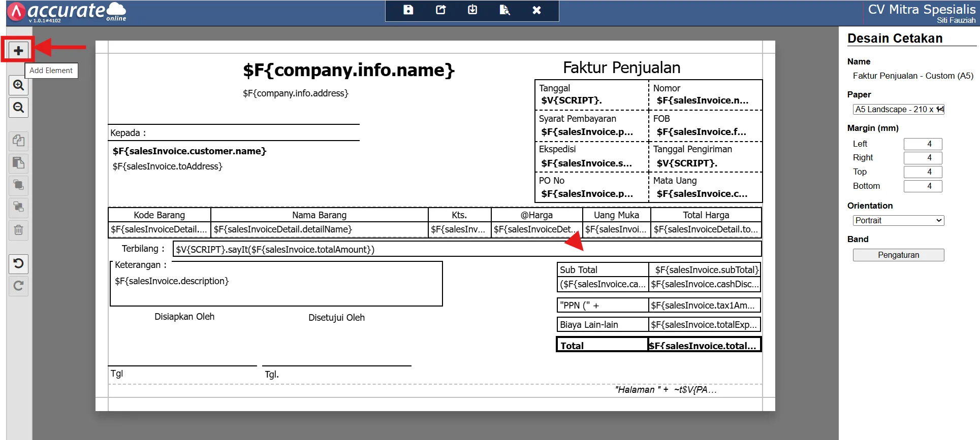Save the print design

pyautogui.click(x=408, y=10)
